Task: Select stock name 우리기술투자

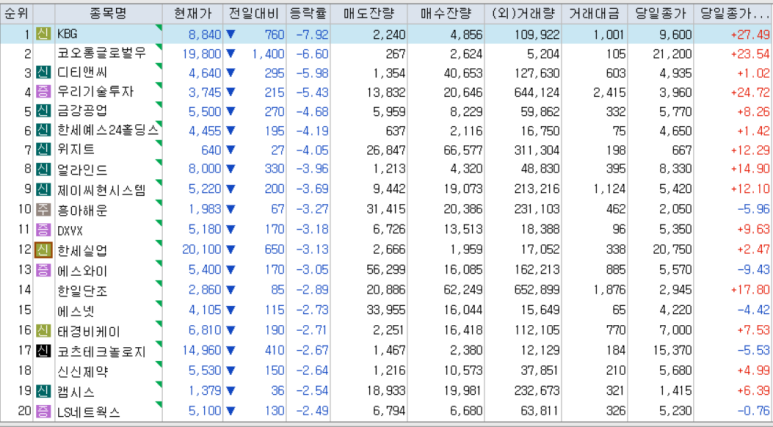Action: pos(95,92)
